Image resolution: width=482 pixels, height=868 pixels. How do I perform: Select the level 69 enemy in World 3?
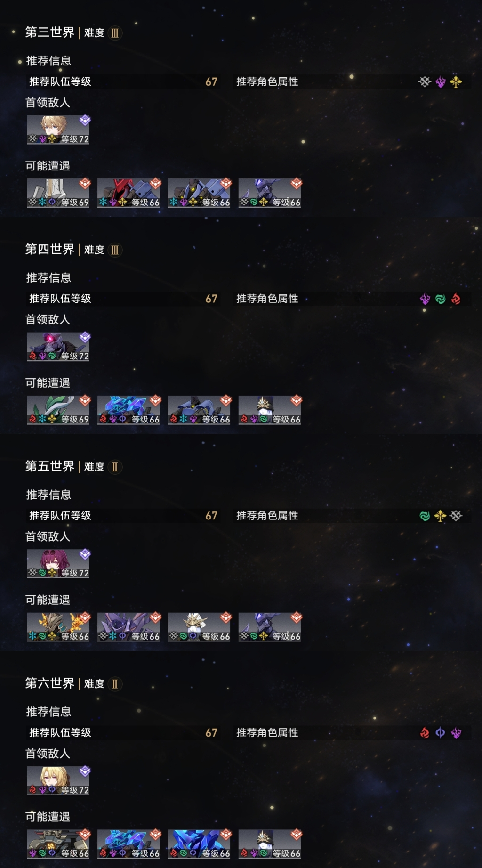pos(58,193)
